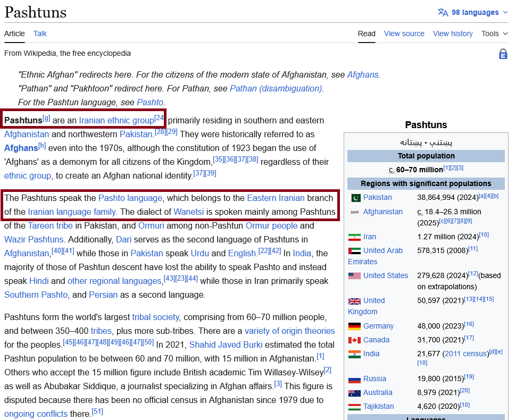516x420 pixels.
Task: Open the Russia link in infobox
Action: [x=374, y=379]
